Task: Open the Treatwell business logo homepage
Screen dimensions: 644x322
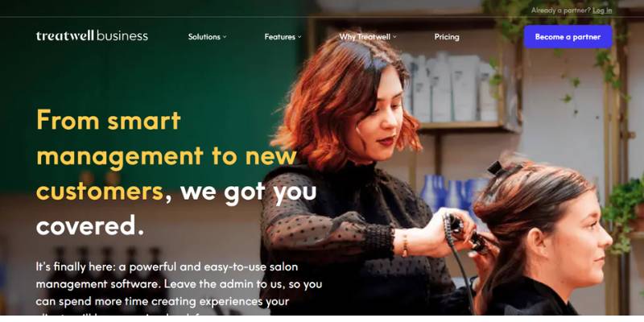Action: point(92,36)
